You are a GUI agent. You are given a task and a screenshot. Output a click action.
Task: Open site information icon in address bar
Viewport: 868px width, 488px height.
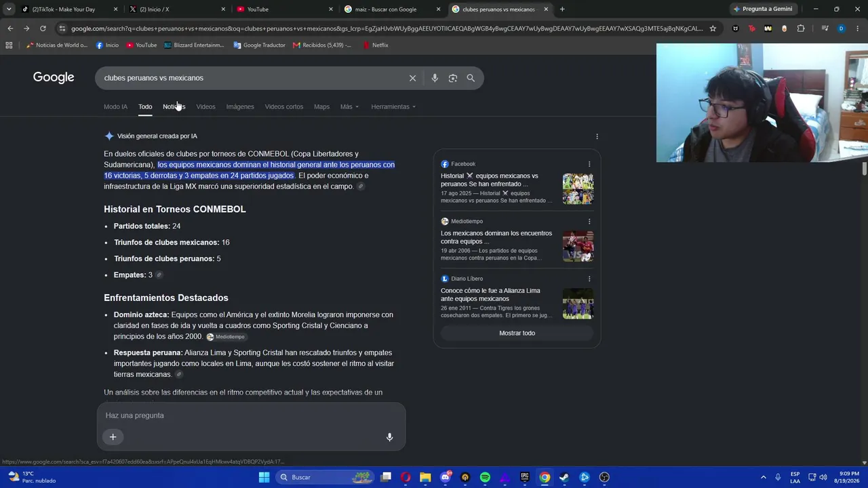click(x=62, y=28)
